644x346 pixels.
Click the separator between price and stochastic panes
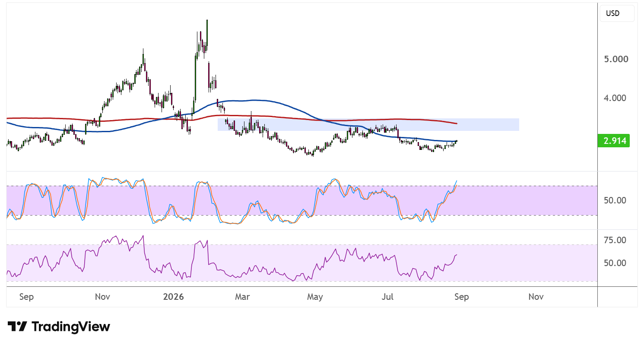point(301,171)
